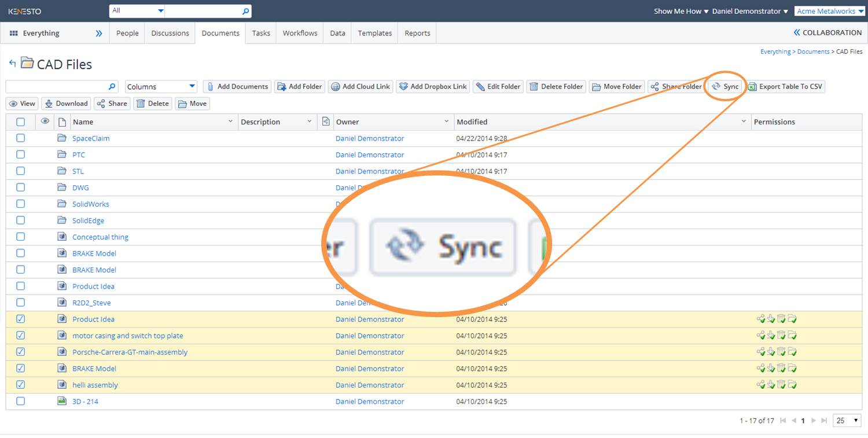Expand the Acme Metalworks account dropdown
The height and width of the screenshot is (438, 868).
[830, 11]
